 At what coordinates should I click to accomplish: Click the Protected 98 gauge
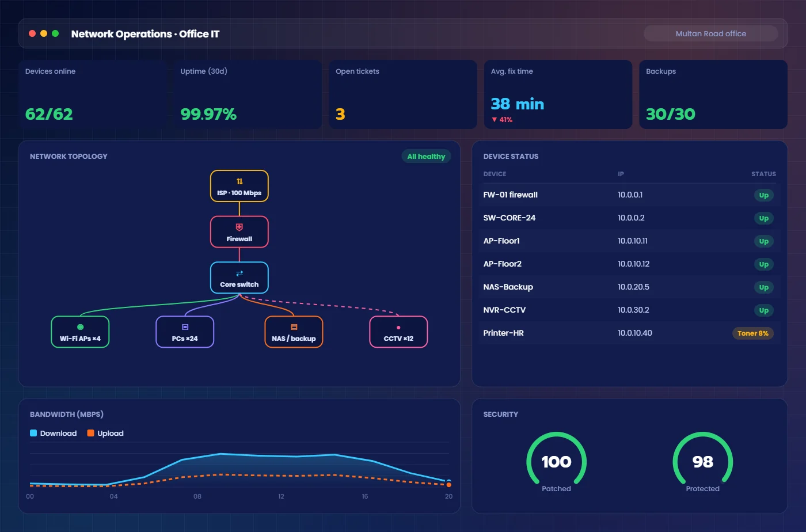pyautogui.click(x=702, y=462)
